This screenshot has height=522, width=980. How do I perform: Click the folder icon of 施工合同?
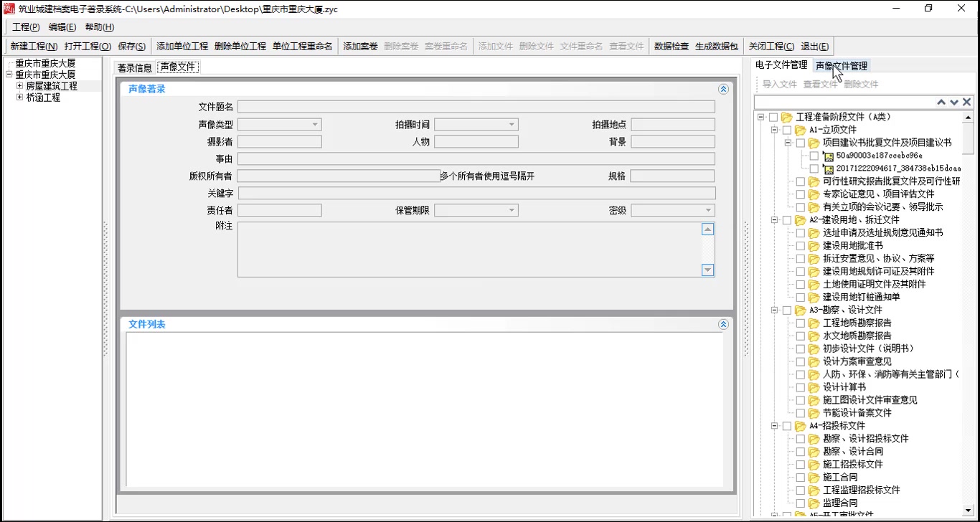point(814,477)
